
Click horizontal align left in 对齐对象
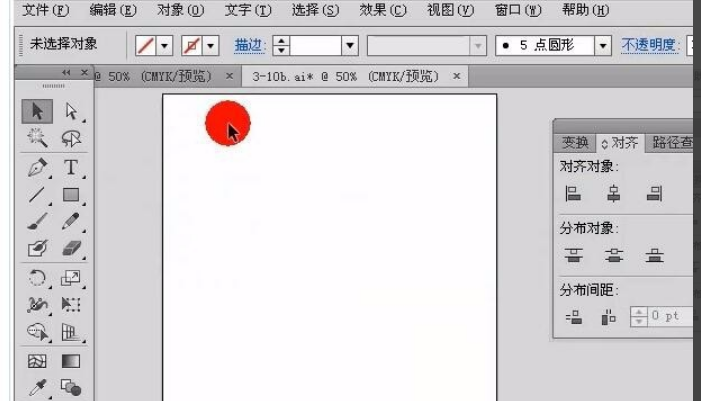coord(573,194)
